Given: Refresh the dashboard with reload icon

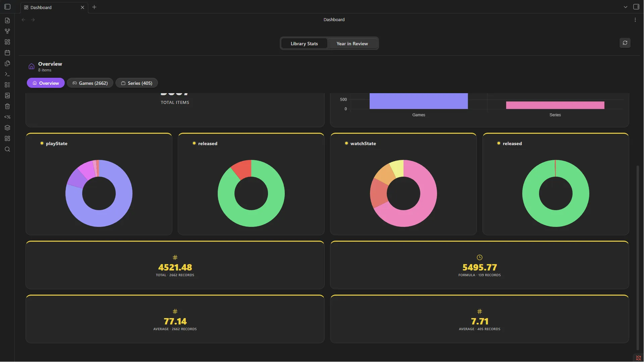Looking at the screenshot, I should pos(625,43).
